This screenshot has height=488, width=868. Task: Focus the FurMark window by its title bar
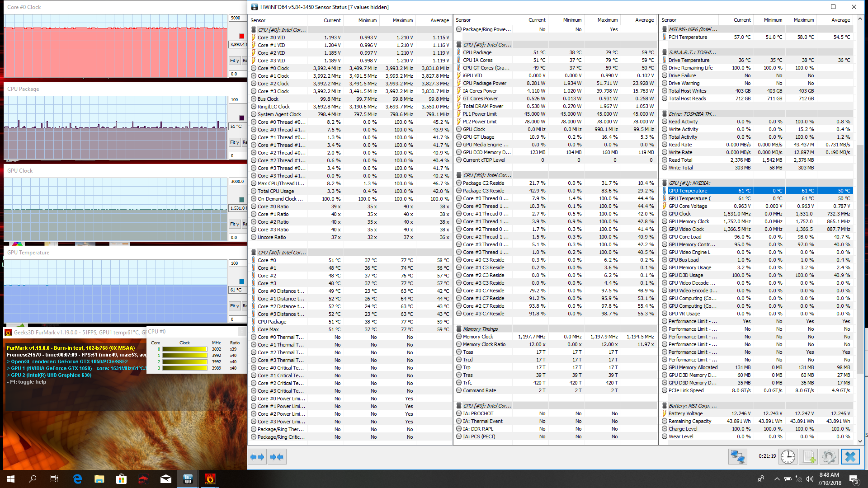[x=75, y=332]
